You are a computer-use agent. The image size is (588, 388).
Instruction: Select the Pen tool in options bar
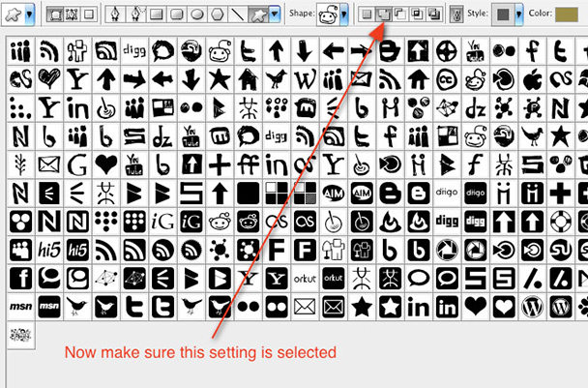point(115,15)
